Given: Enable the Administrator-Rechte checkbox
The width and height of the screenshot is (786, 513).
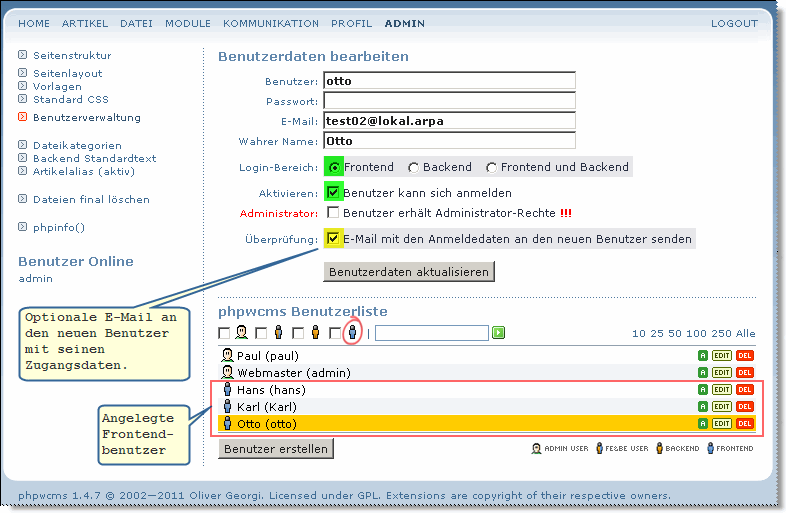Looking at the screenshot, I should coord(333,213).
